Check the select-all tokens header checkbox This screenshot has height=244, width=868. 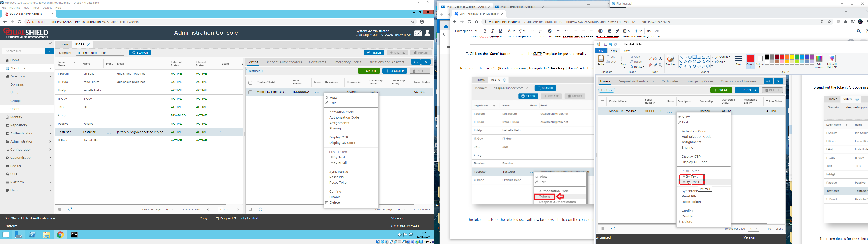pos(250,82)
